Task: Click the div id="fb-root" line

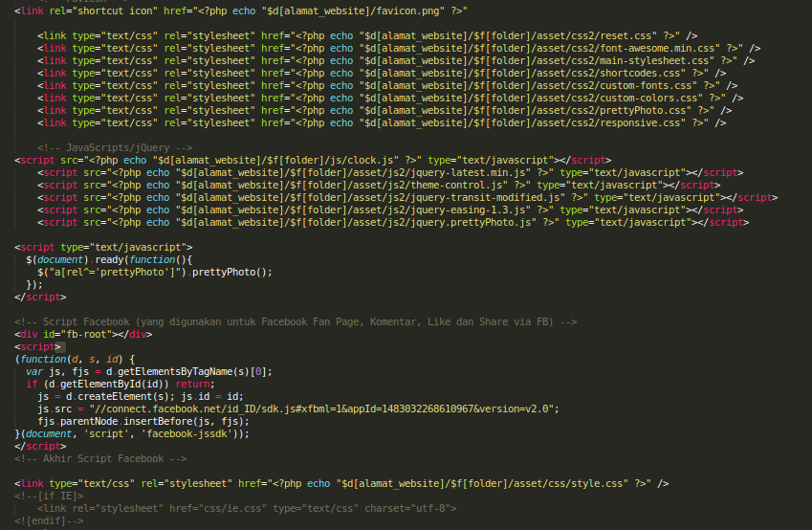Action: pyautogui.click(x=83, y=334)
